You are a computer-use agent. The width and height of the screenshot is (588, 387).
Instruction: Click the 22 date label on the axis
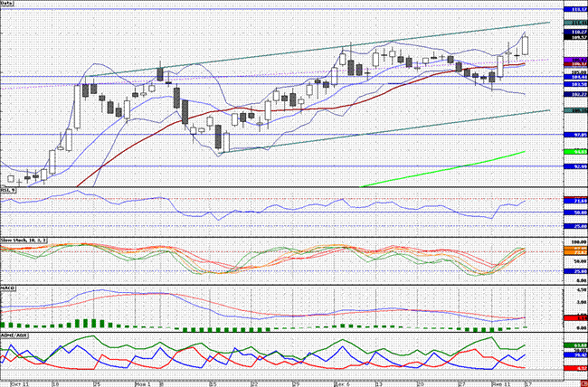click(255, 384)
